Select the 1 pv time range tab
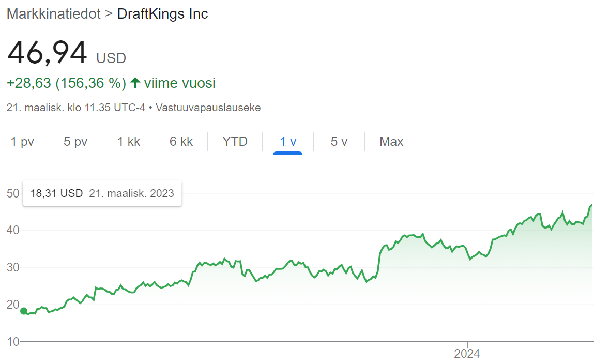Image resolution: width=594 pixels, height=364 pixels. (22, 141)
